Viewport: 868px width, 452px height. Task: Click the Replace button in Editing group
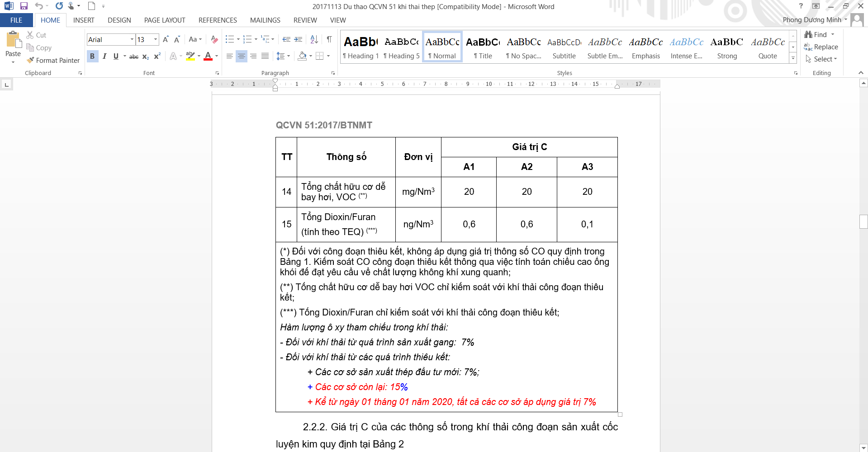tap(821, 47)
